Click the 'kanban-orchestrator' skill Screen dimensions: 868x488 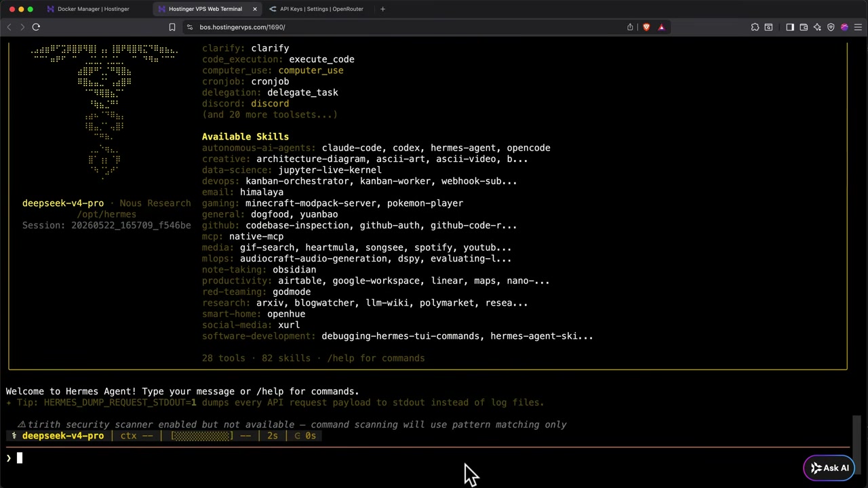[x=297, y=181]
